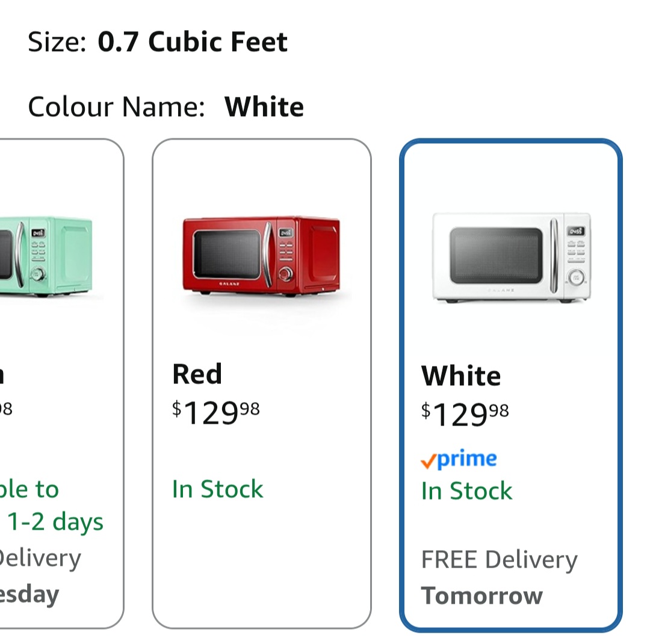
Task: Click the green "1-2 days" availability text
Action: (55, 522)
